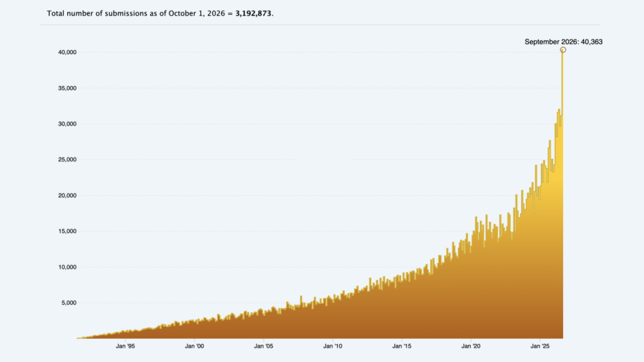This screenshot has width=644, height=362.
Task: Click the 20,000 y-axis label
Action: [66, 196]
